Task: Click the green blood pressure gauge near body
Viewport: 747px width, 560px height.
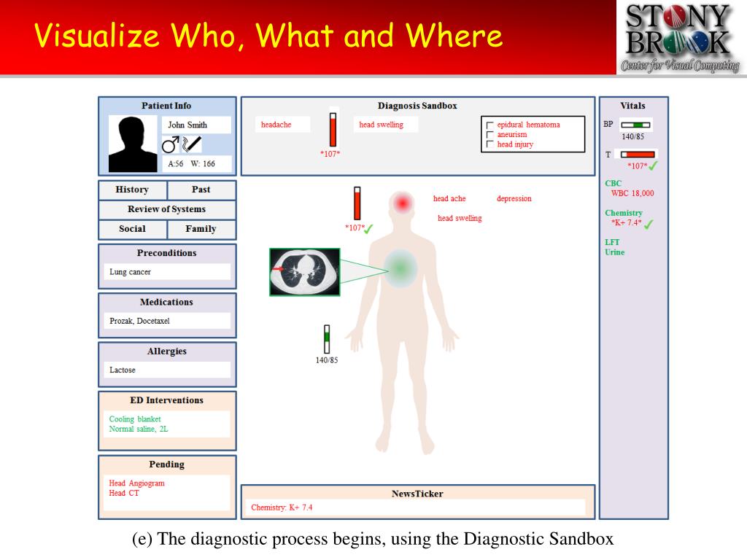Action: click(327, 339)
